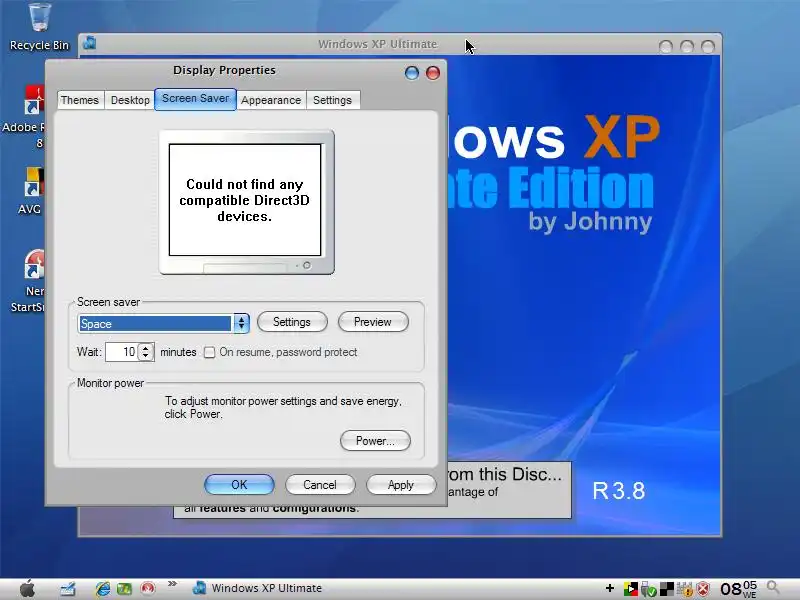800x600 pixels.
Task: Open the Space screen saver dropdown
Action: pyautogui.click(x=163, y=323)
